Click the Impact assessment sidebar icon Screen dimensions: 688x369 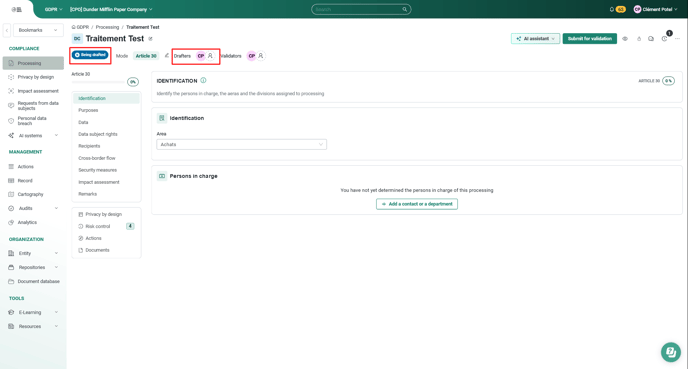[x=11, y=91]
